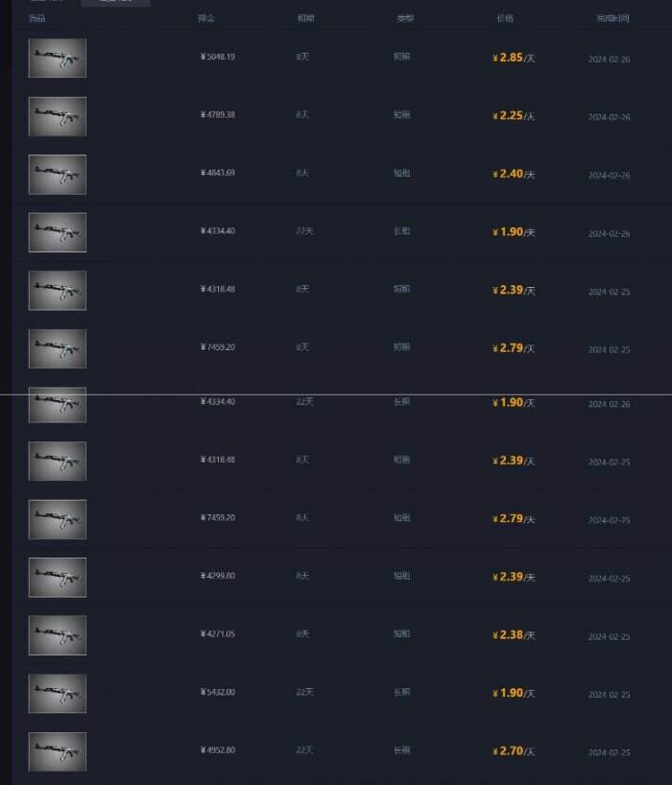The width and height of the screenshot is (672, 785).
Task: Select the skin image in the ¥4299.80 row
Action: tap(57, 578)
